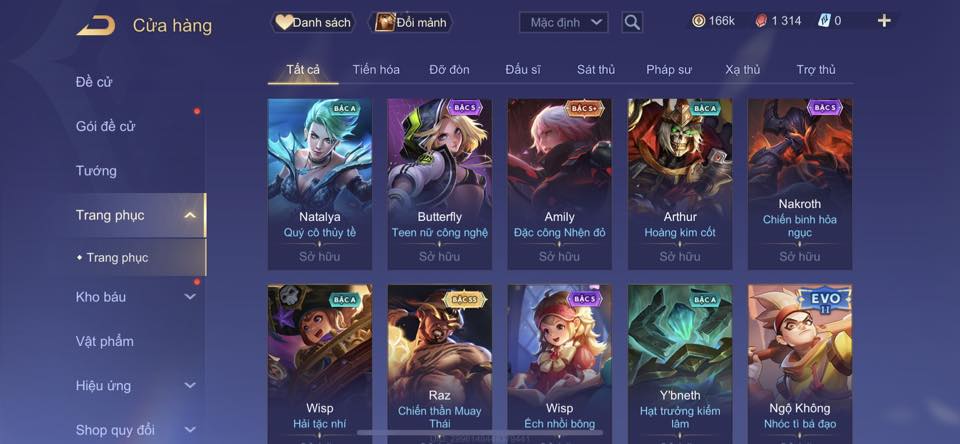Collapse the Trang phục sidebar section
Screen dimensions: 960x444
click(x=190, y=216)
